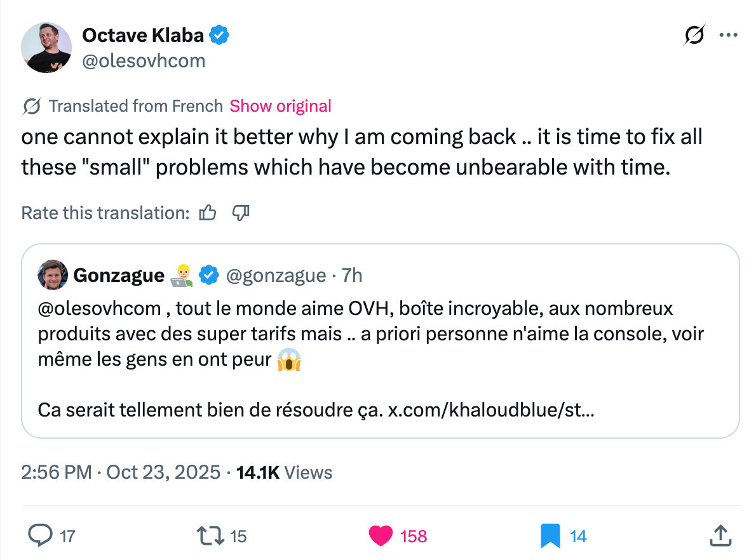Screen dimensions: 756x560
Task: Open Gonzague's avatar in quoted tweet
Action: click(x=53, y=275)
